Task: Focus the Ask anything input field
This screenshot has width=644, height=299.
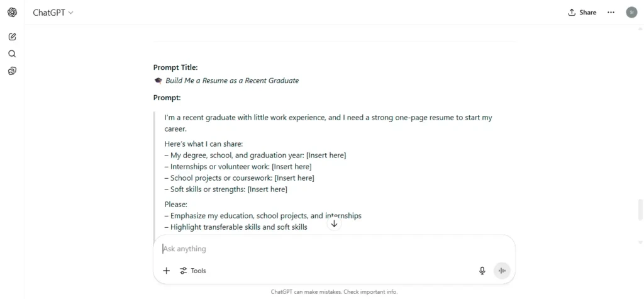Action: point(334,249)
